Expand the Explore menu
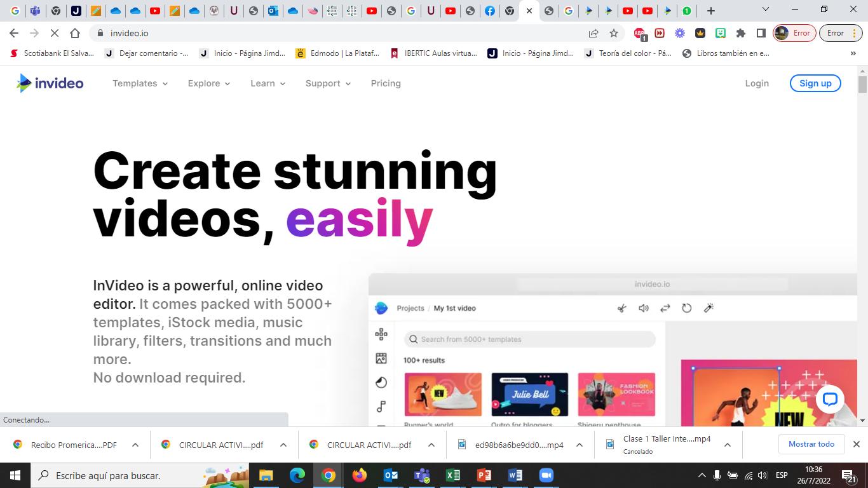 209,83
